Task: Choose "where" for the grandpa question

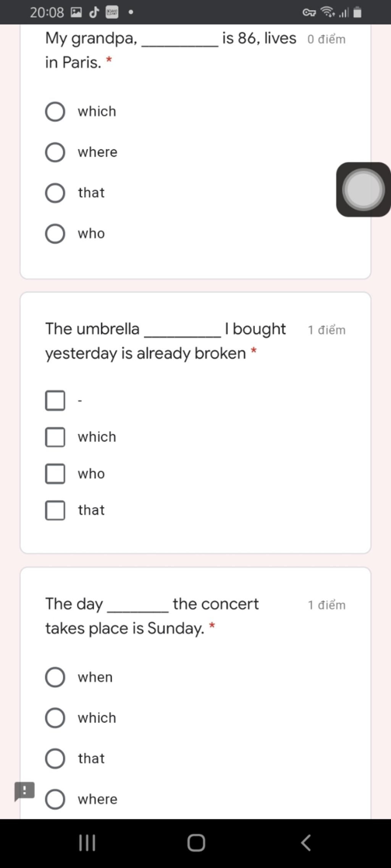Action: 55,152
